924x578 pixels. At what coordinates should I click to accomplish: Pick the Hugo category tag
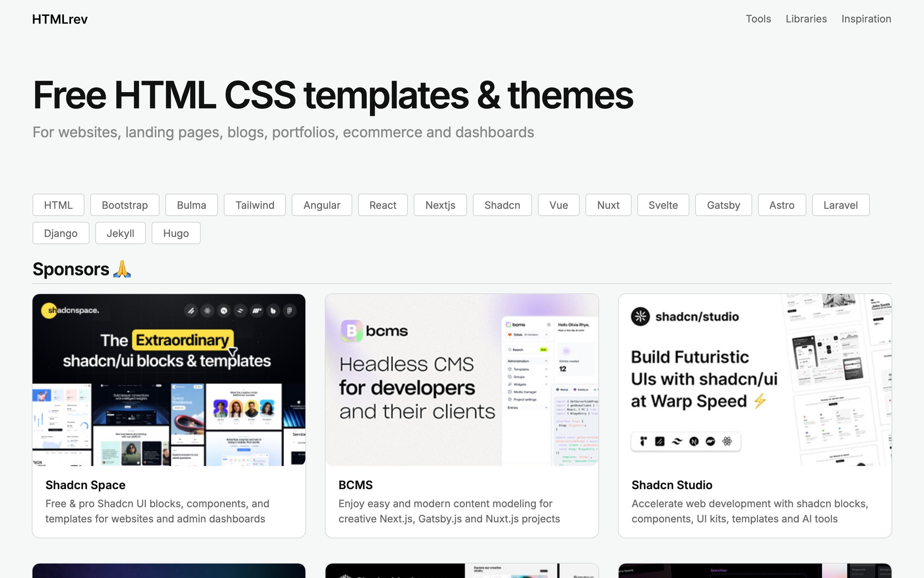tap(176, 233)
